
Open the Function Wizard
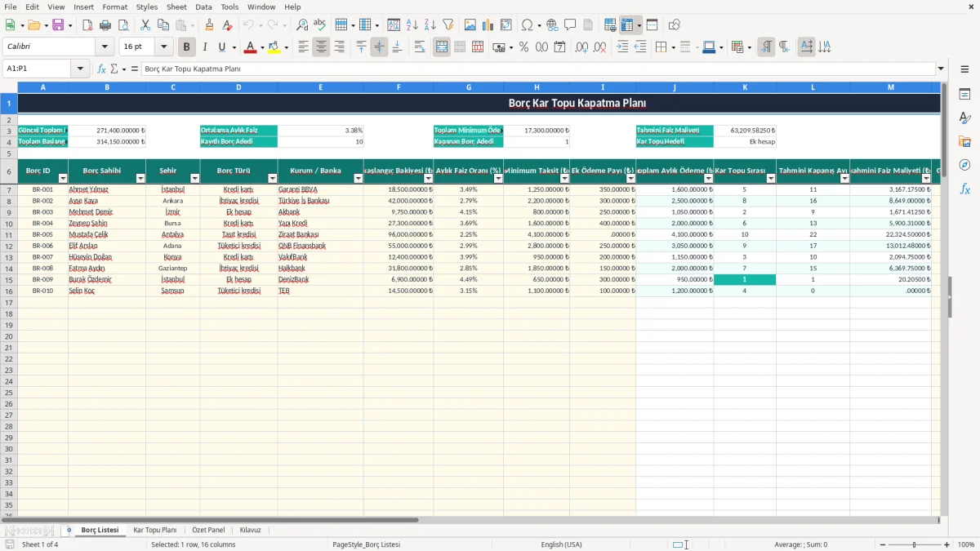pyautogui.click(x=101, y=69)
